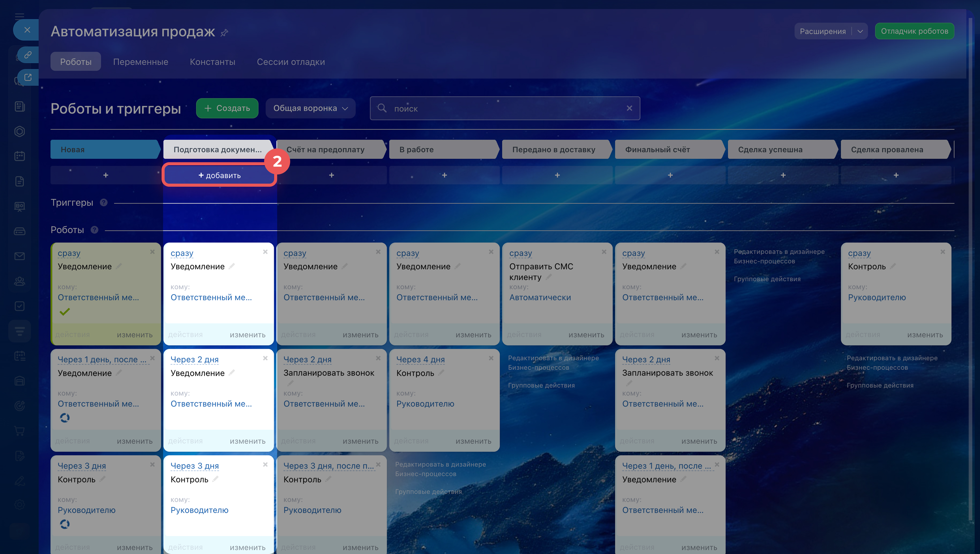
Task: Close the slider with round X button
Action: pos(27,30)
